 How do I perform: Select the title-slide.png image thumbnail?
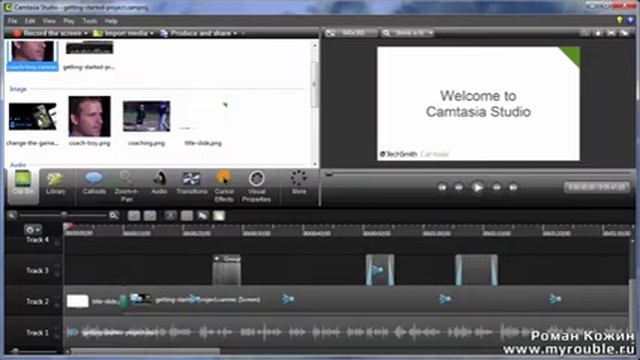point(203,122)
